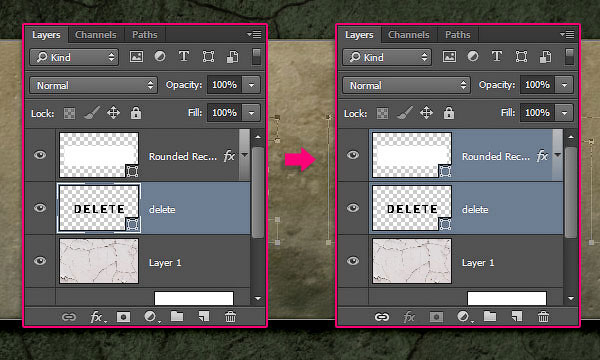
Task: Open Opacity slider arrow in left panel
Action: click(251, 85)
